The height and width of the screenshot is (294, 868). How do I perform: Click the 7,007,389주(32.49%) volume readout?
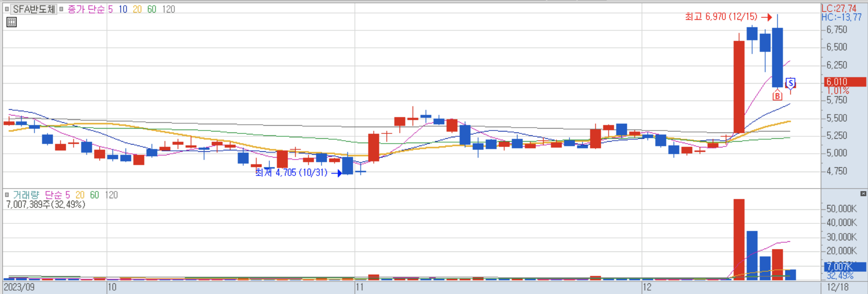point(45,205)
